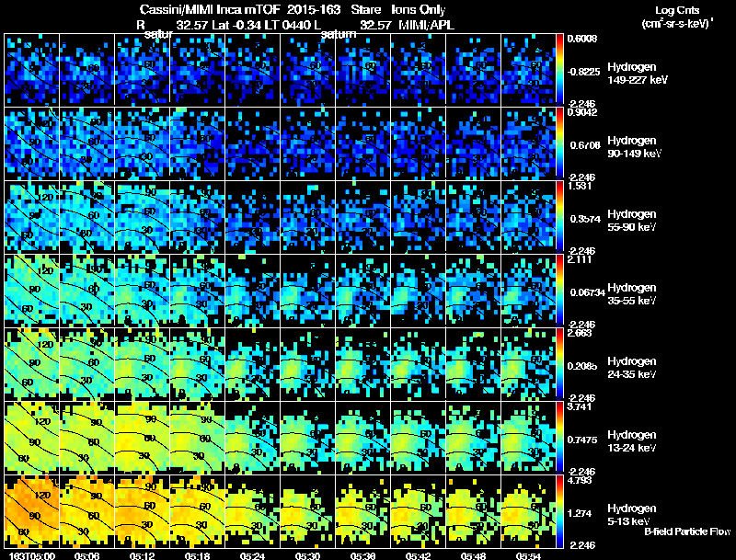Click the 'Hydrogen 90-149 keV' row label
The width and height of the screenshot is (736, 560).
[x=635, y=147]
